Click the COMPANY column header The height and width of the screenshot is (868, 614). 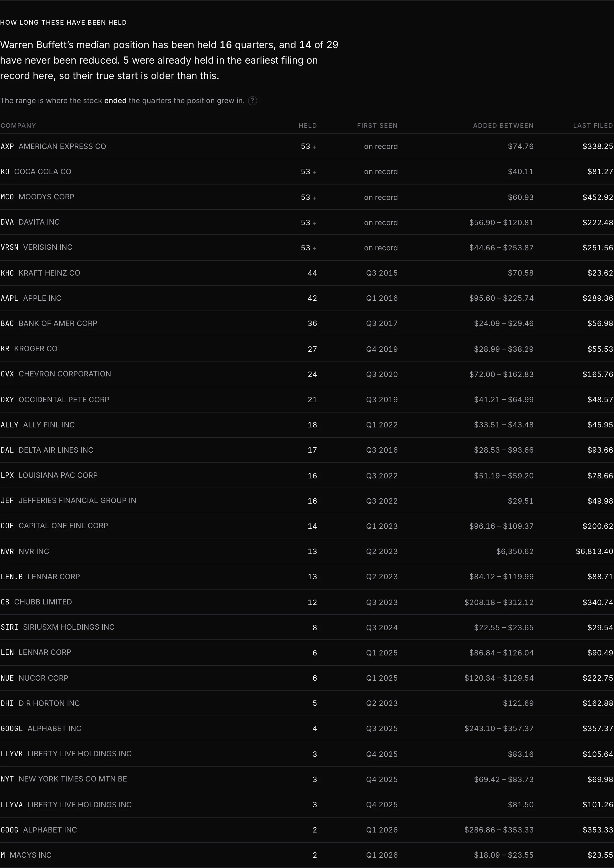point(18,125)
